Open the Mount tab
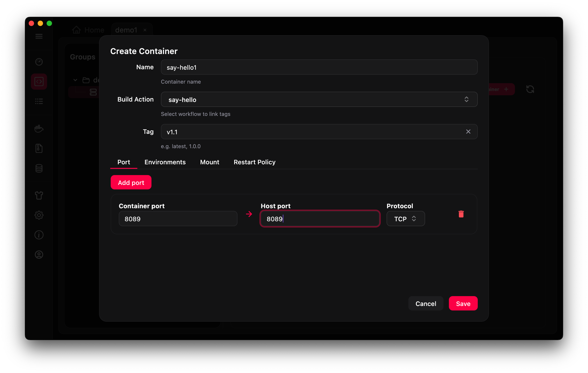588x373 pixels. tap(210, 162)
